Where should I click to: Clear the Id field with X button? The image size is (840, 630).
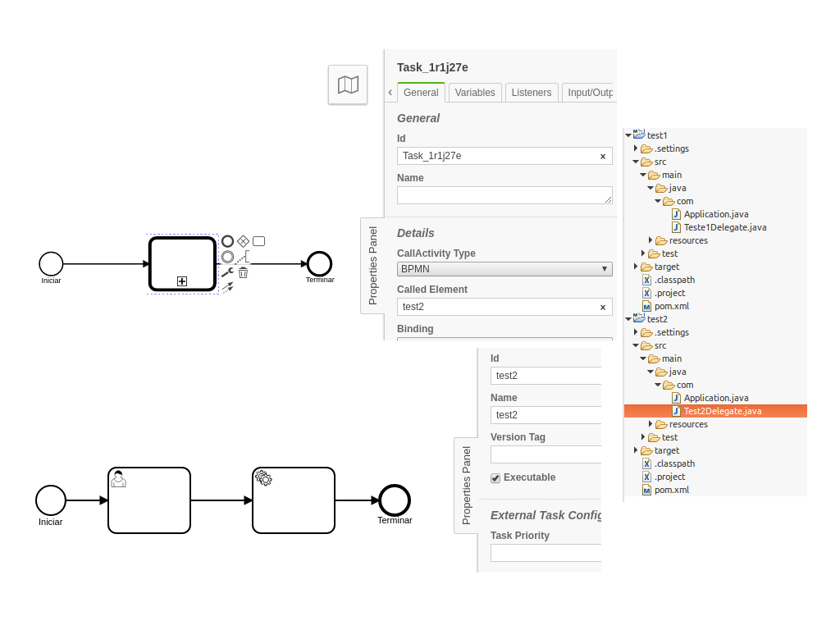coord(603,157)
